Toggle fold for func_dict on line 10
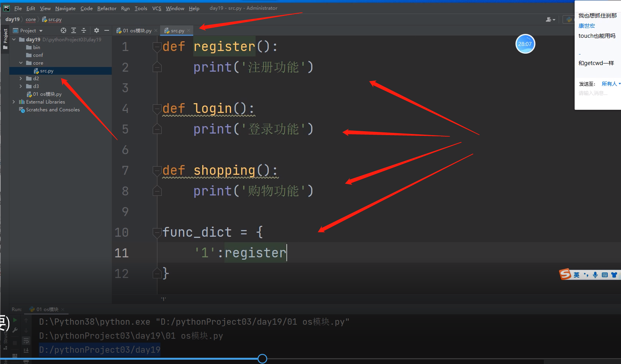Viewport: 621px width, 364px height. [x=157, y=232]
